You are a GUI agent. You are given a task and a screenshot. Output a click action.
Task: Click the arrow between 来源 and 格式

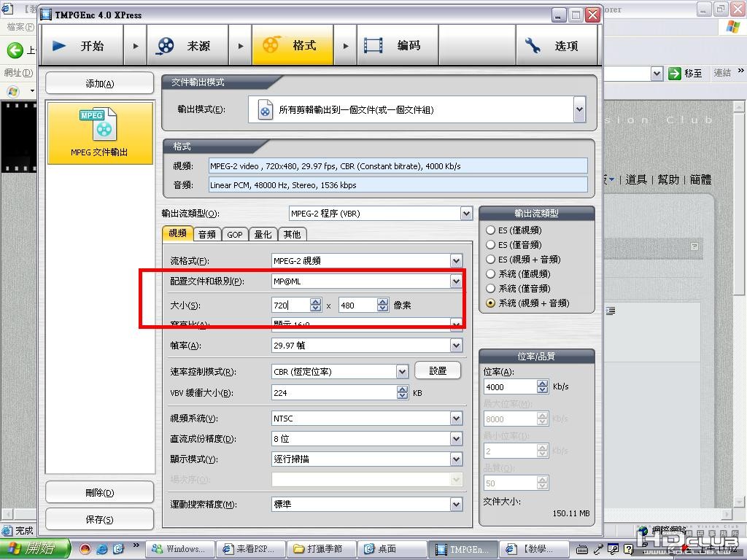pyautogui.click(x=241, y=46)
